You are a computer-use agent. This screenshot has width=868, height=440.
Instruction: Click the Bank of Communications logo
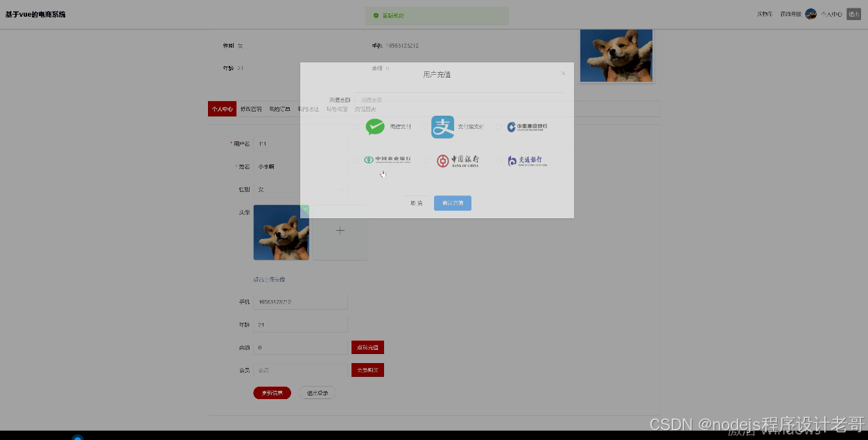click(528, 161)
